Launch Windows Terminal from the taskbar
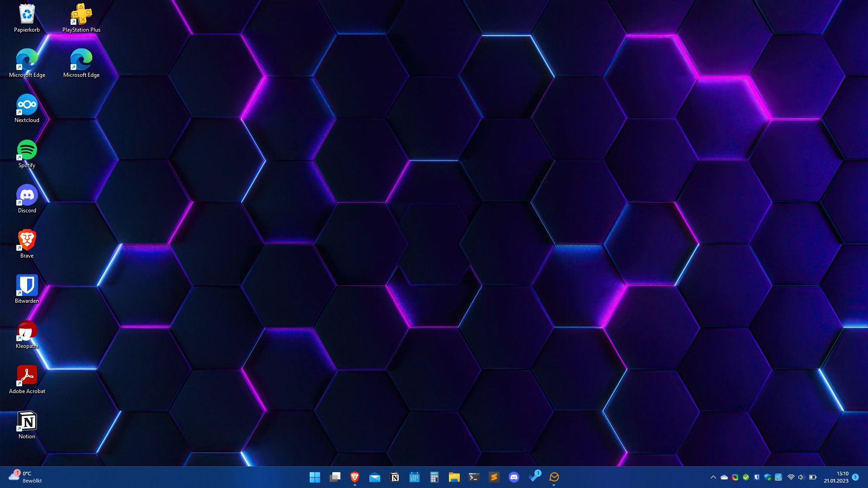Screen dimensions: 868x488 474,477
